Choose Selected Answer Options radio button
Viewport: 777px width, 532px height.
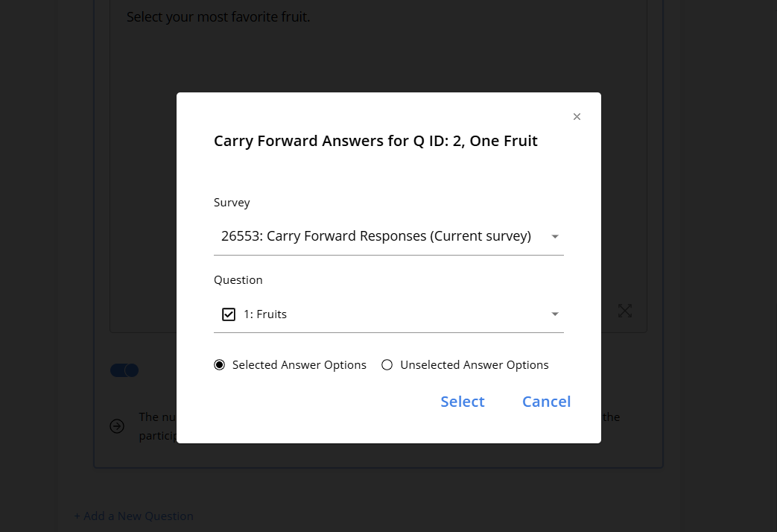(x=219, y=365)
